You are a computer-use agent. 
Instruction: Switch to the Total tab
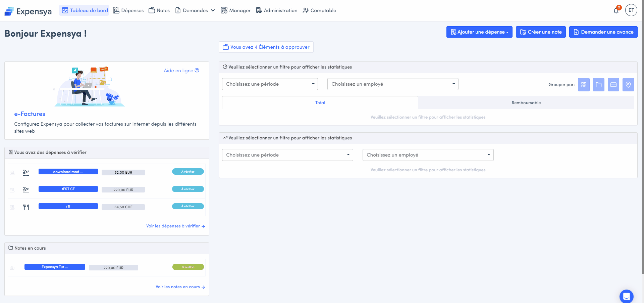[320, 103]
